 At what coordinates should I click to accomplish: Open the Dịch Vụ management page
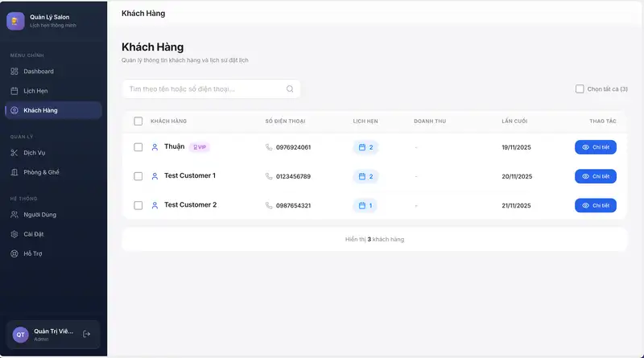click(34, 153)
